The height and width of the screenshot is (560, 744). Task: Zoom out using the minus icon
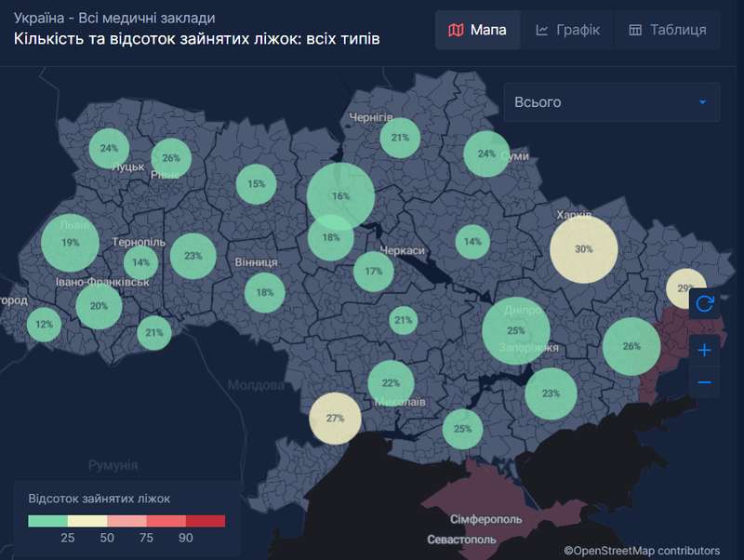pyautogui.click(x=705, y=380)
